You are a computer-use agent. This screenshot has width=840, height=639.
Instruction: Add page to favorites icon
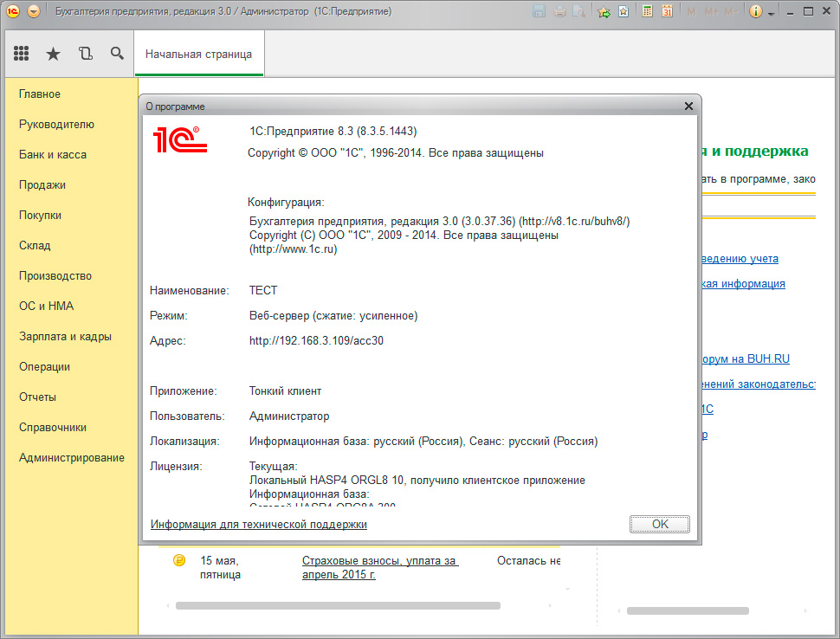click(624, 11)
